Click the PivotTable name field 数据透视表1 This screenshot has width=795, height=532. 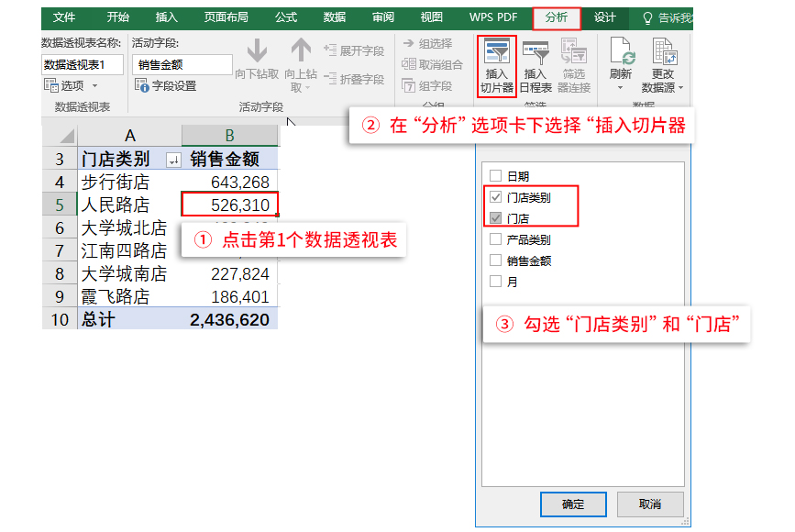pos(83,64)
